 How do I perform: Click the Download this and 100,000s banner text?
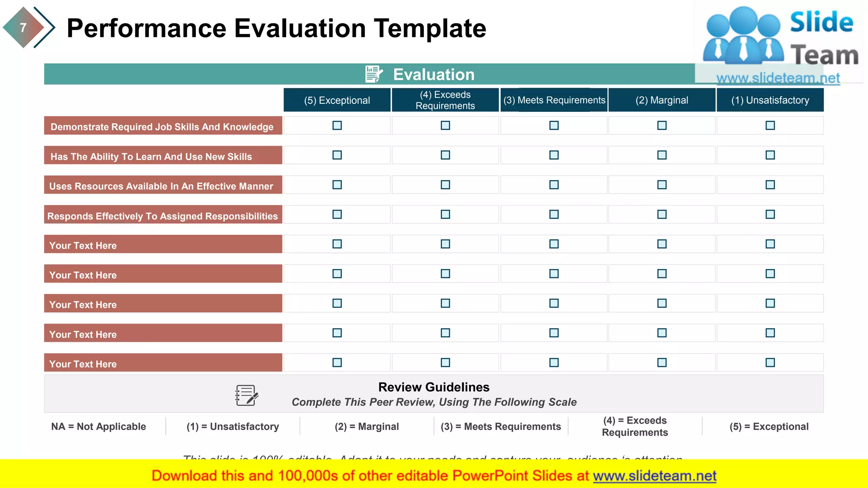click(370, 476)
